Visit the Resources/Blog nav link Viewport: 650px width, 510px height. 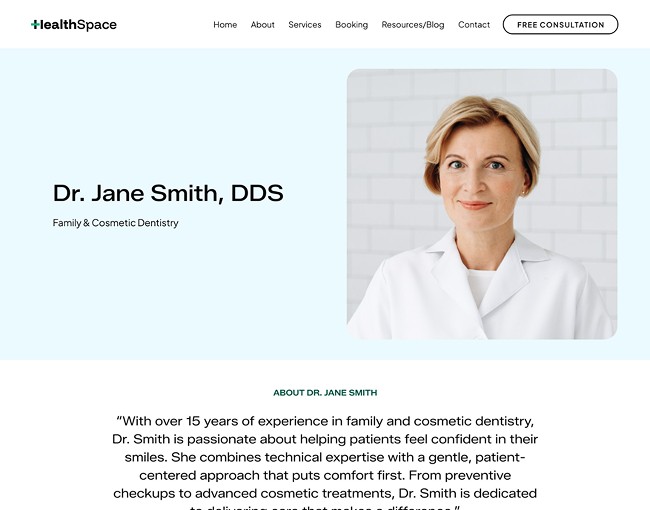413,25
